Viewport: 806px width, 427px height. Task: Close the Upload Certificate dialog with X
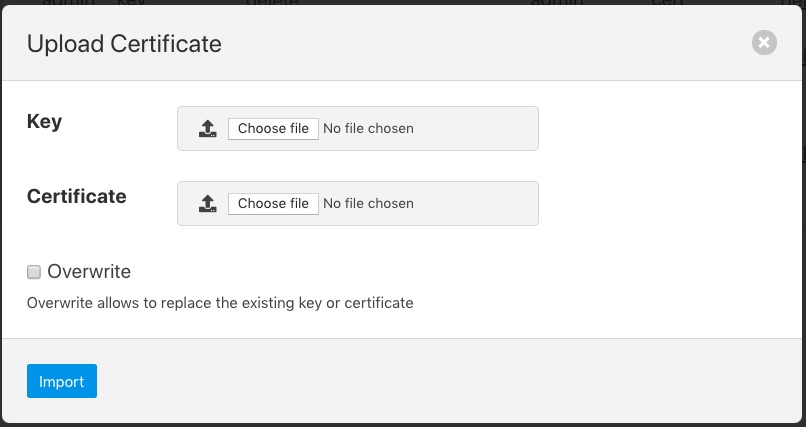(764, 42)
